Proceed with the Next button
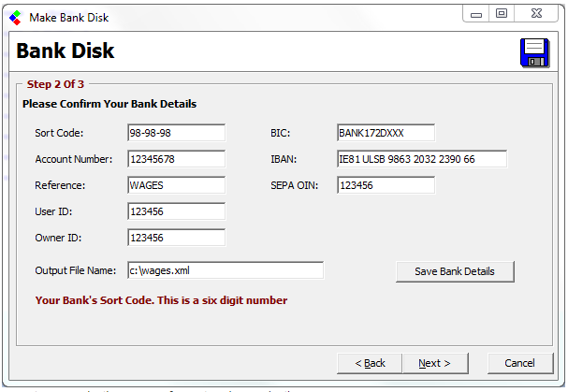Viewport: 568px width, 392px height. (434, 363)
